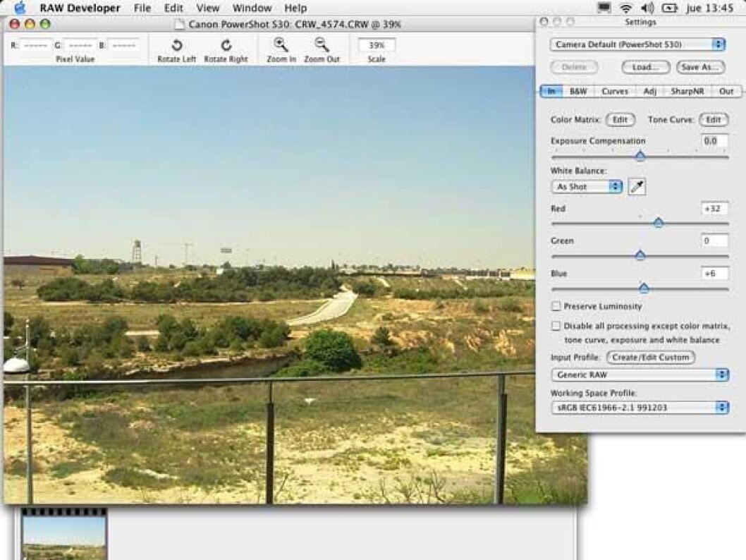Click the Green value field showing 0
This screenshot has height=560, width=746.
click(x=714, y=241)
